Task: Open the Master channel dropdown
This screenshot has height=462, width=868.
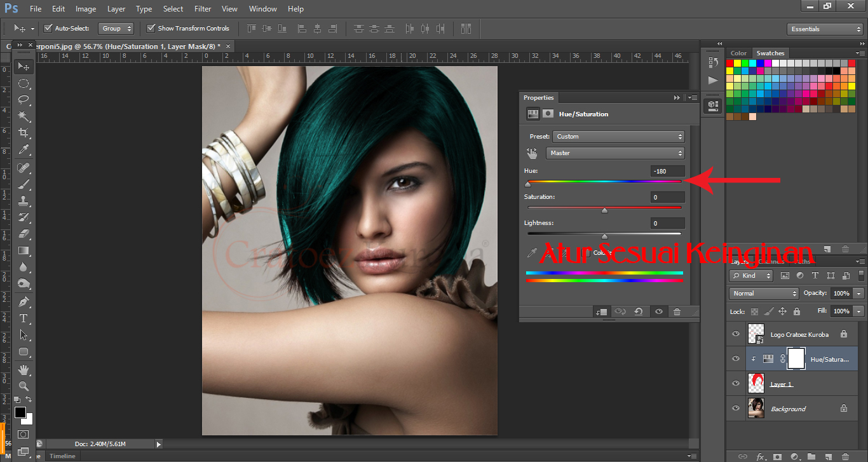Action: [614, 153]
